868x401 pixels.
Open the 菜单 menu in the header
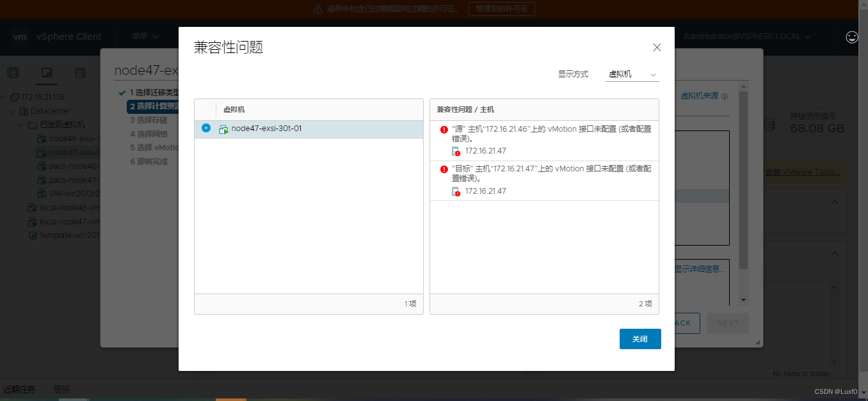144,36
